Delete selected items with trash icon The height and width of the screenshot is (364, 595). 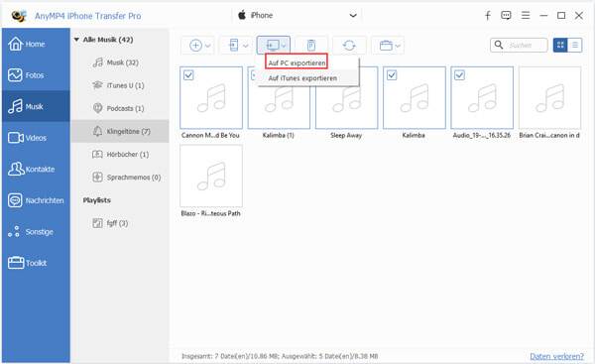pyautogui.click(x=311, y=46)
